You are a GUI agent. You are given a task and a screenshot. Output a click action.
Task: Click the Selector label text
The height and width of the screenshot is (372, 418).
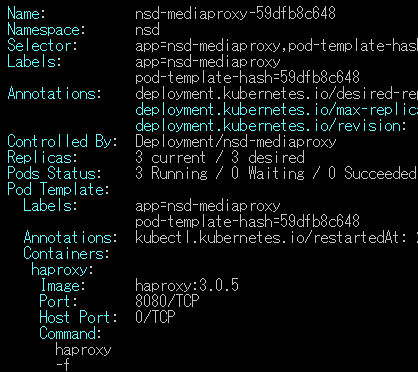pyautogui.click(x=42, y=46)
